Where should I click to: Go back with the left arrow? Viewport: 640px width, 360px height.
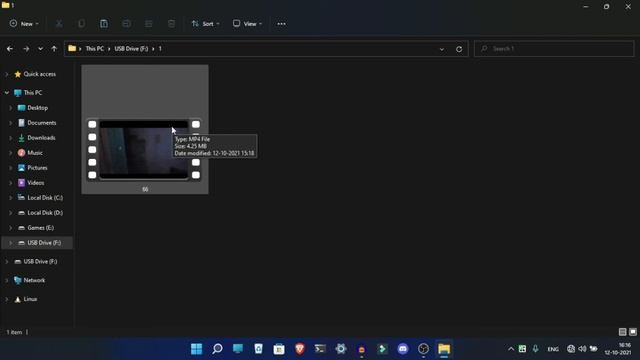[10, 49]
